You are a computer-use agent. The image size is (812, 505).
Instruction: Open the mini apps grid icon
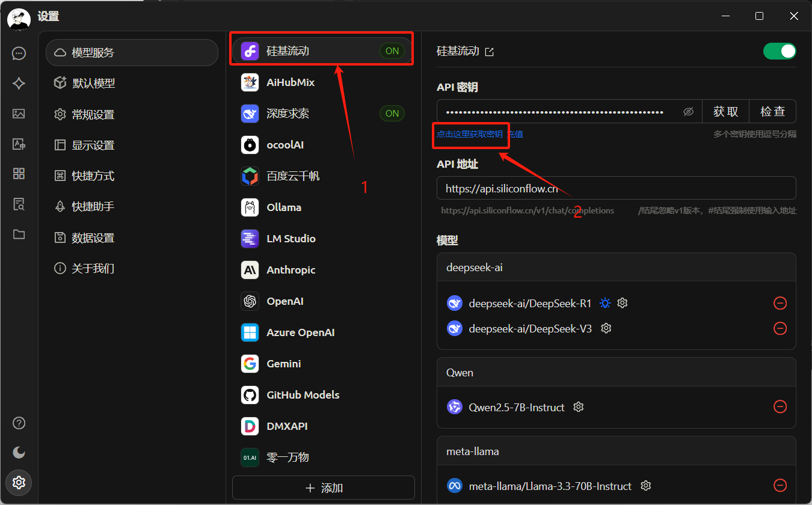[x=19, y=174]
